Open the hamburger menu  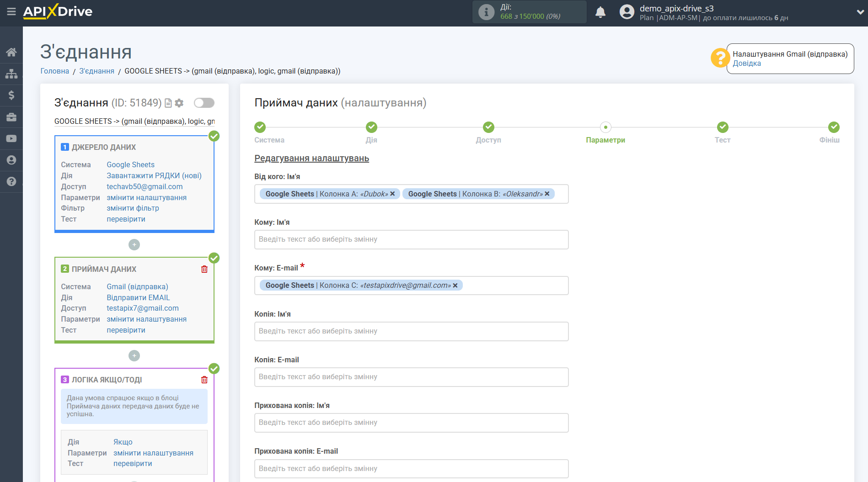[x=11, y=11]
